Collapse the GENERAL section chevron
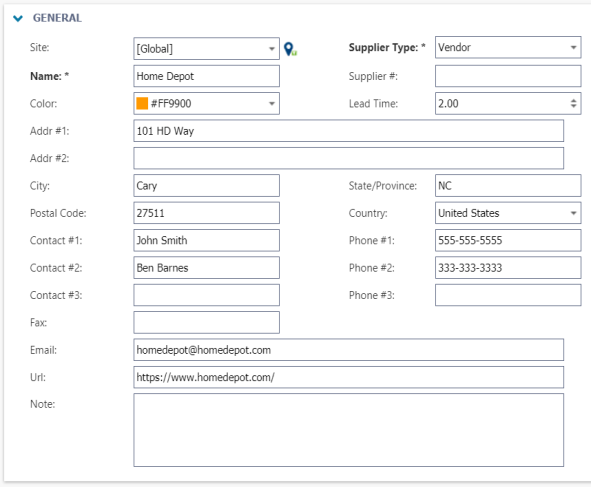This screenshot has height=487, width=591. click(18, 18)
